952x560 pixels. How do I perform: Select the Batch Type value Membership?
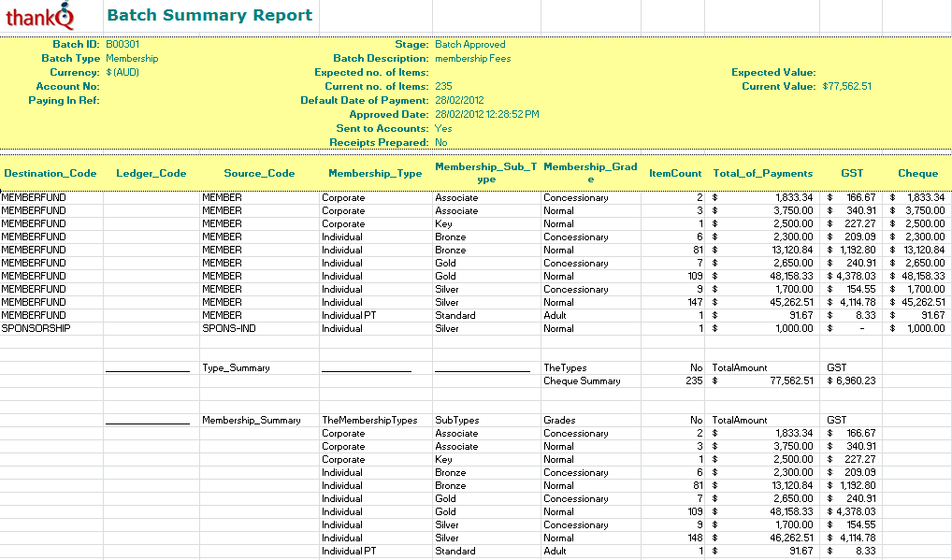[132, 58]
